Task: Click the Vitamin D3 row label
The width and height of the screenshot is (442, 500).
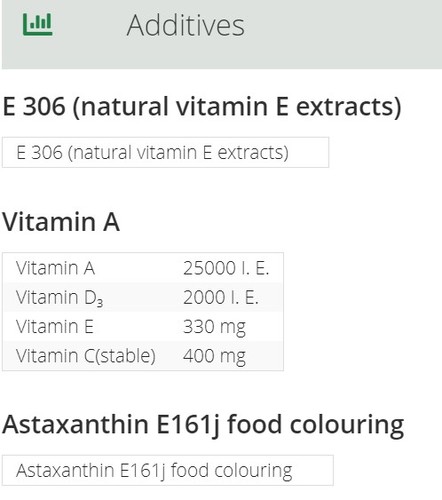Action: coord(59,297)
